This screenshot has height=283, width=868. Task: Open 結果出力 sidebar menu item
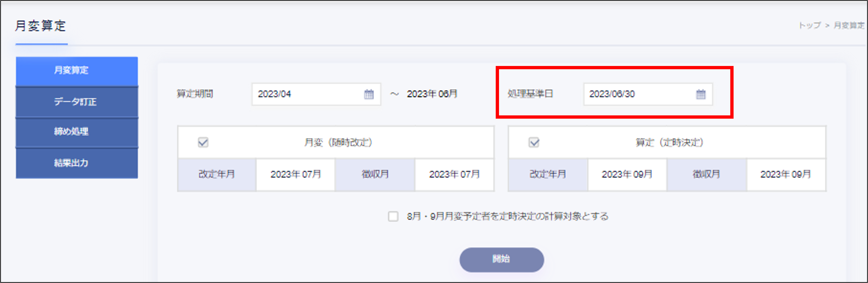(77, 163)
